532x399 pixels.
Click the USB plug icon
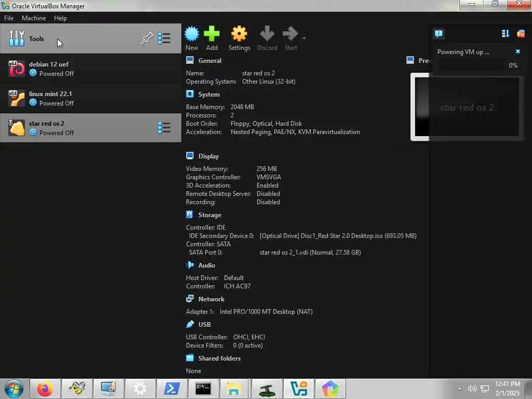pos(190,324)
